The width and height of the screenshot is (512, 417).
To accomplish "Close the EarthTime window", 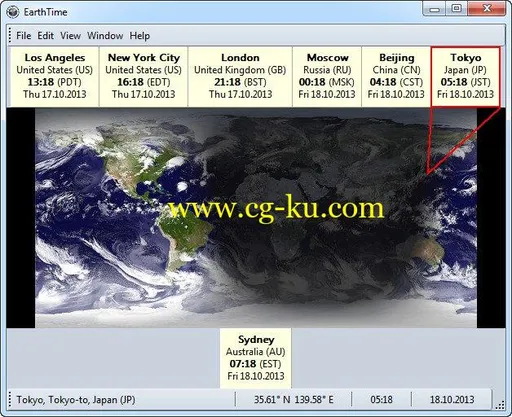I will point(487,9).
